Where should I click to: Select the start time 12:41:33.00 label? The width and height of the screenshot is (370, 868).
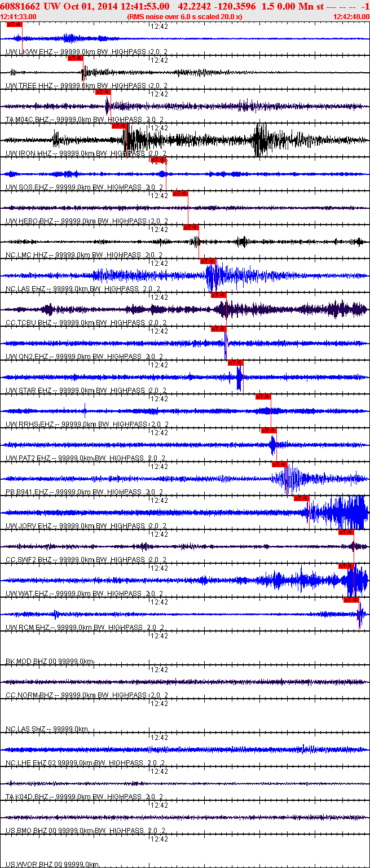pyautogui.click(x=19, y=17)
